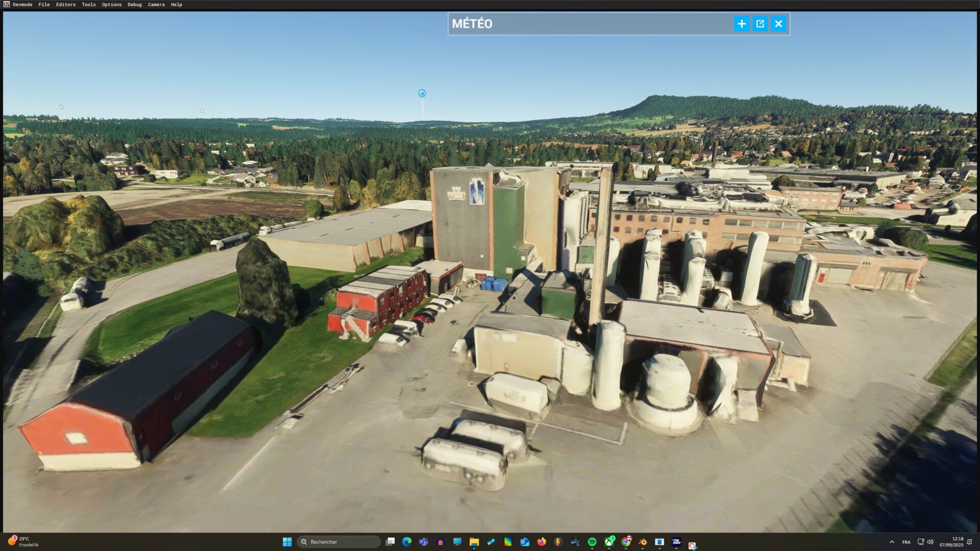Open the Devmode menu
This screenshot has width=980, height=551.
22,5
